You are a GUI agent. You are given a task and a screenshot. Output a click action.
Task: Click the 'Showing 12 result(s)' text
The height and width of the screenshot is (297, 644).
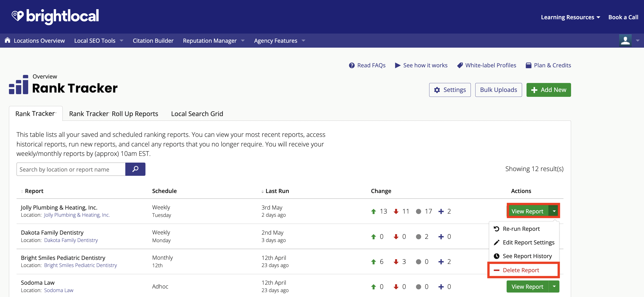(x=534, y=169)
